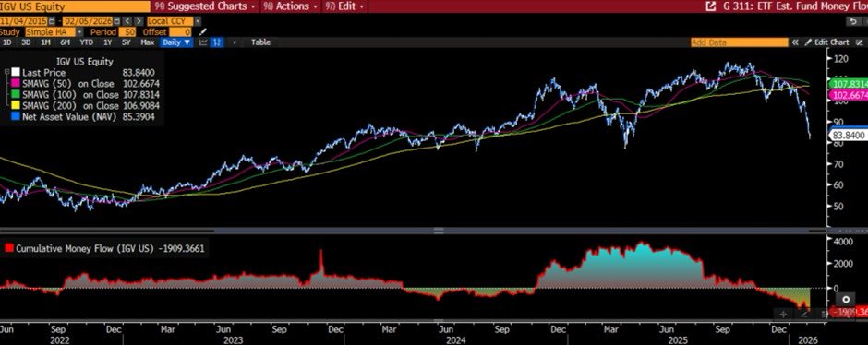The width and height of the screenshot is (868, 345).
Task: Click the end date field 02/05/2026
Action: (88, 21)
